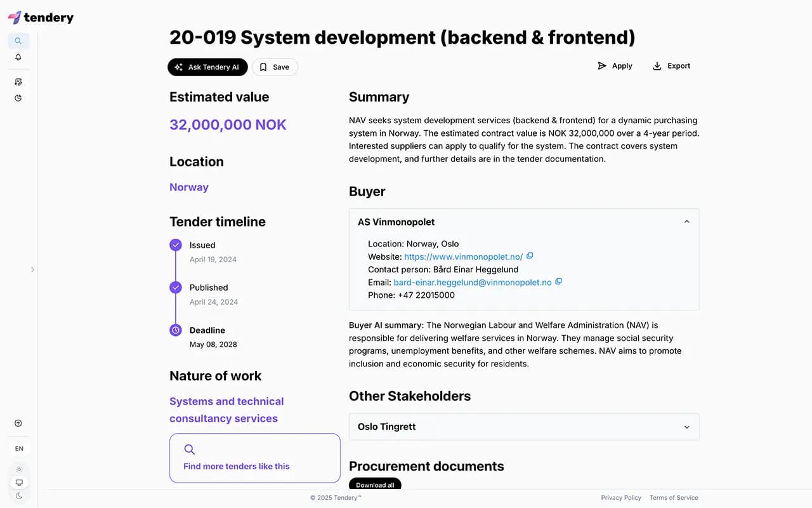Image resolution: width=812 pixels, height=508 pixels.
Task: Expand the left sidebar with the chevron
Action: (33, 270)
